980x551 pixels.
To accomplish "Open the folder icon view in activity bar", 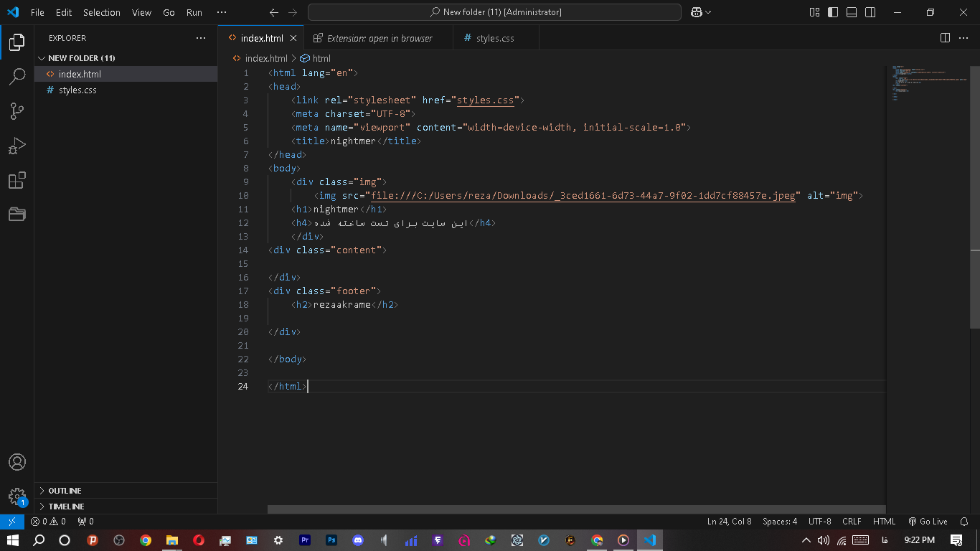I will pyautogui.click(x=17, y=214).
